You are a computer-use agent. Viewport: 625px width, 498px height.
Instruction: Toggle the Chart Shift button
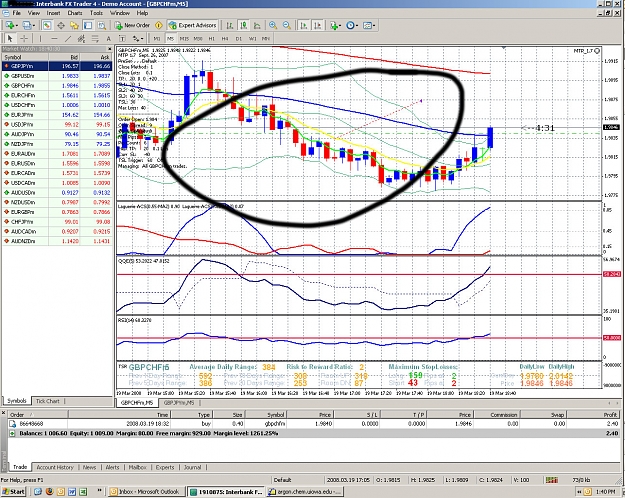[x=318, y=25]
